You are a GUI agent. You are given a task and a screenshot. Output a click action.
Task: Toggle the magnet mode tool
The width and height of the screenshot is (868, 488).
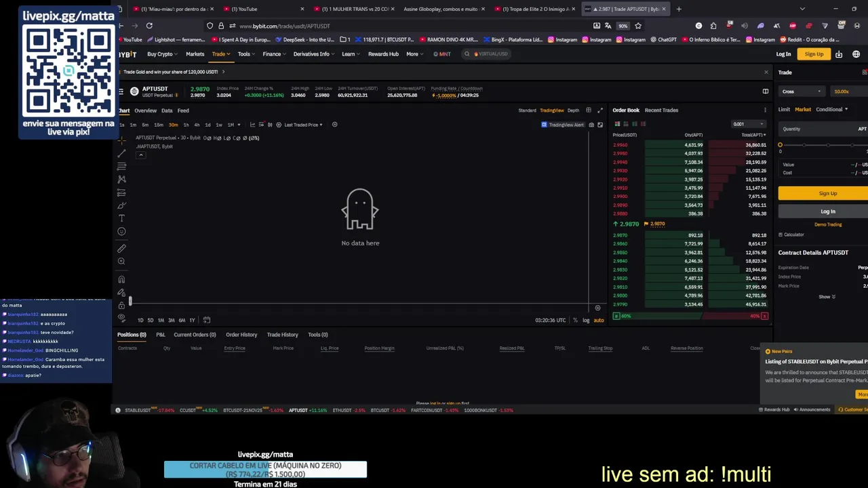[121, 279]
